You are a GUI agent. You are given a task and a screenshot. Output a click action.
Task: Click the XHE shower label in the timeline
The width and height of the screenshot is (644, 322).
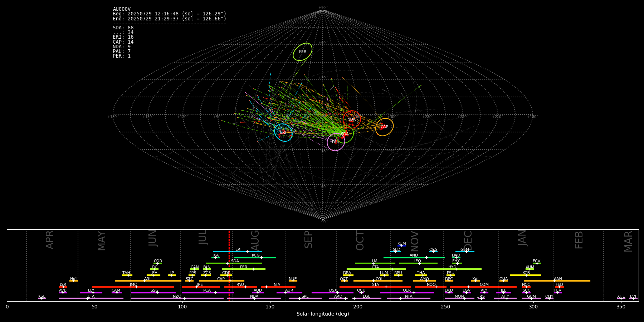point(621,297)
